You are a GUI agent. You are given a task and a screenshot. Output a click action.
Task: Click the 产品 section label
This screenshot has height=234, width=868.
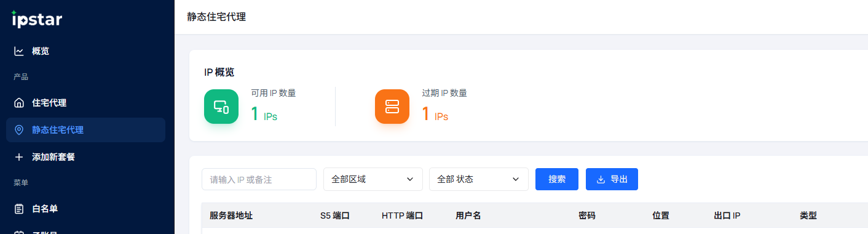point(21,77)
